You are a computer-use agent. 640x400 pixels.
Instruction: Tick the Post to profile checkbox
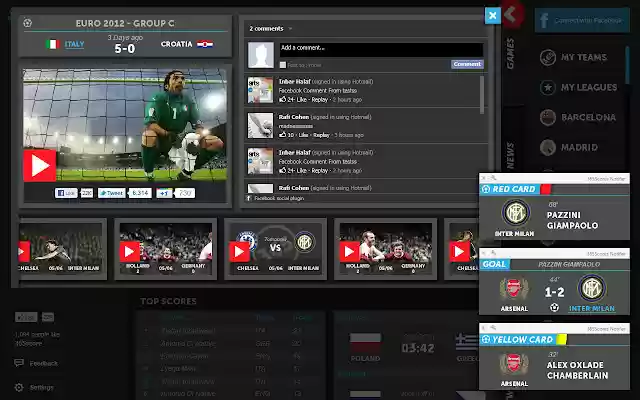pos(282,65)
